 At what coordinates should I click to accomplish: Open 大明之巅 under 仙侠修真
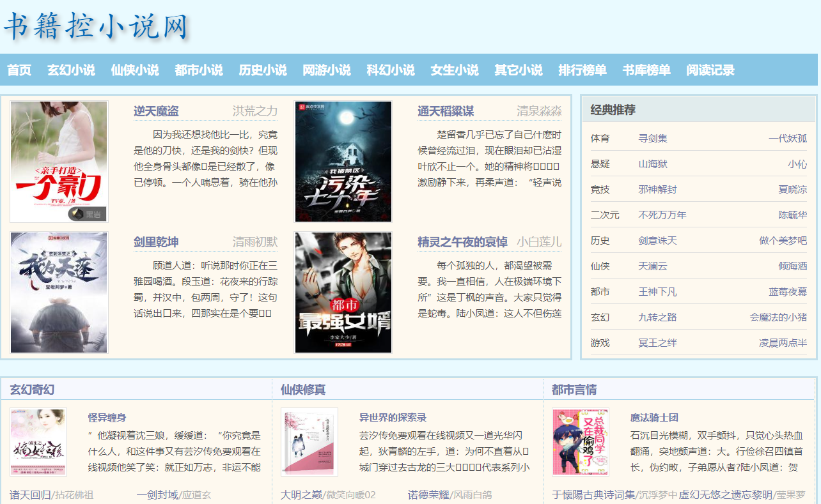[x=301, y=494]
